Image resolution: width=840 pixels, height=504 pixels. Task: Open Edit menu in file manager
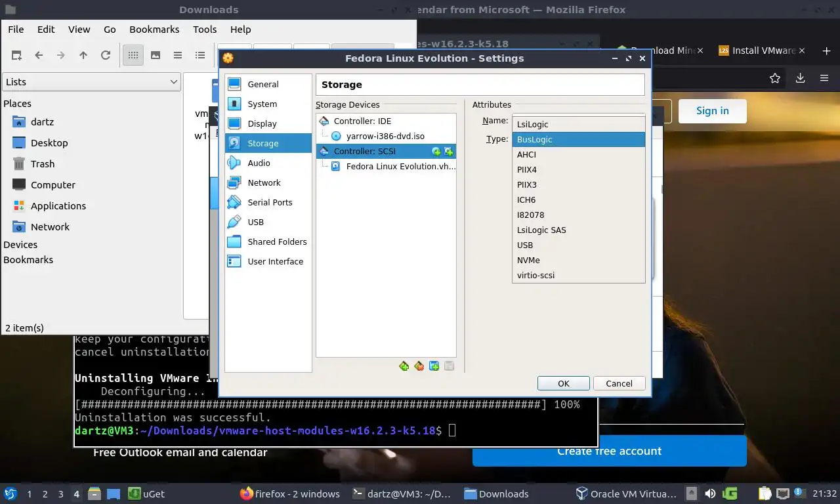point(46,30)
